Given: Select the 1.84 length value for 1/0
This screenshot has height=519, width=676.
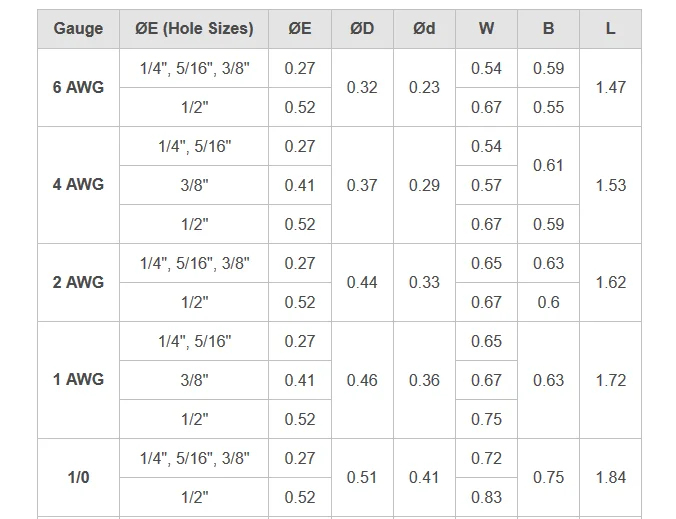Looking at the screenshot, I should [610, 477].
